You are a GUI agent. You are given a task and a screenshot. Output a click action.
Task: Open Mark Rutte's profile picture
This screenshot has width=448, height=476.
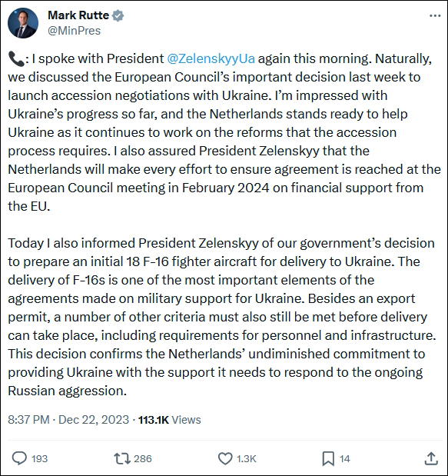23,23
